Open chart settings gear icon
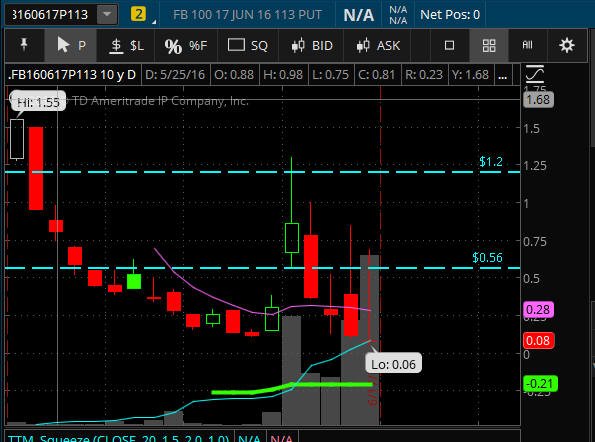Image resolution: width=595 pixels, height=442 pixels. click(567, 46)
